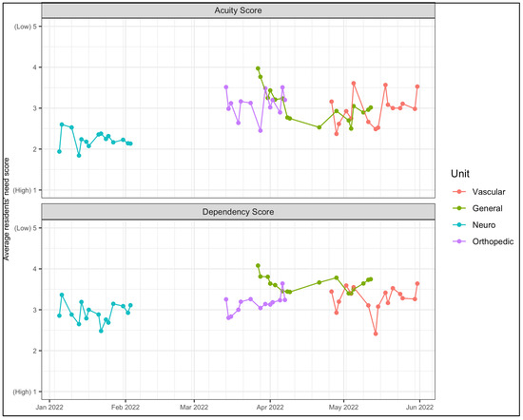Click the y-axis title Average residents' need score

(x=7, y=209)
